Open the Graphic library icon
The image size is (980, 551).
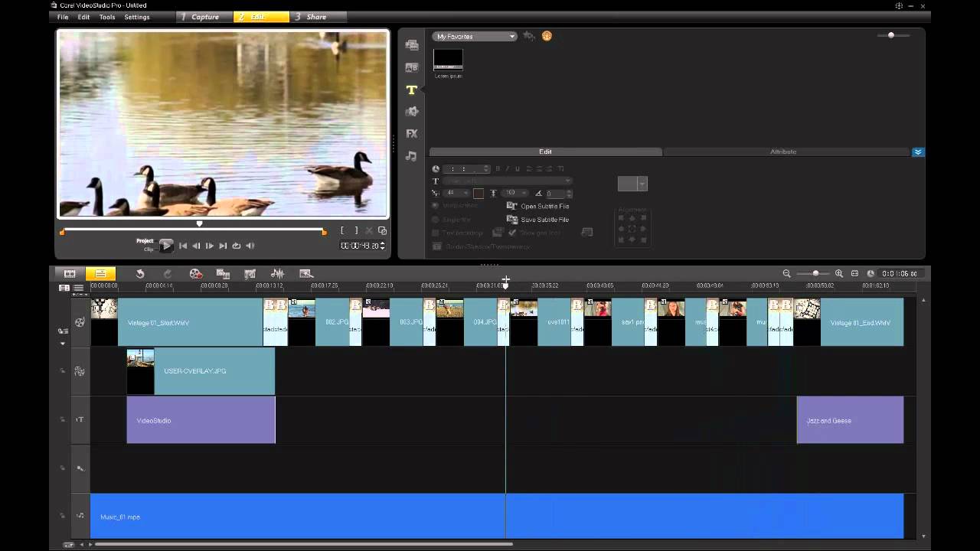[x=412, y=112]
